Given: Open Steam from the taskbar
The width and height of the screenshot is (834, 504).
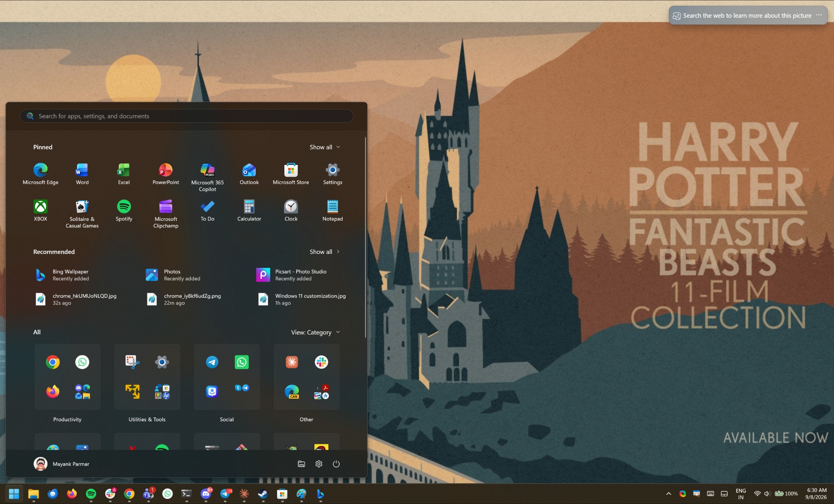Looking at the screenshot, I should [x=263, y=494].
